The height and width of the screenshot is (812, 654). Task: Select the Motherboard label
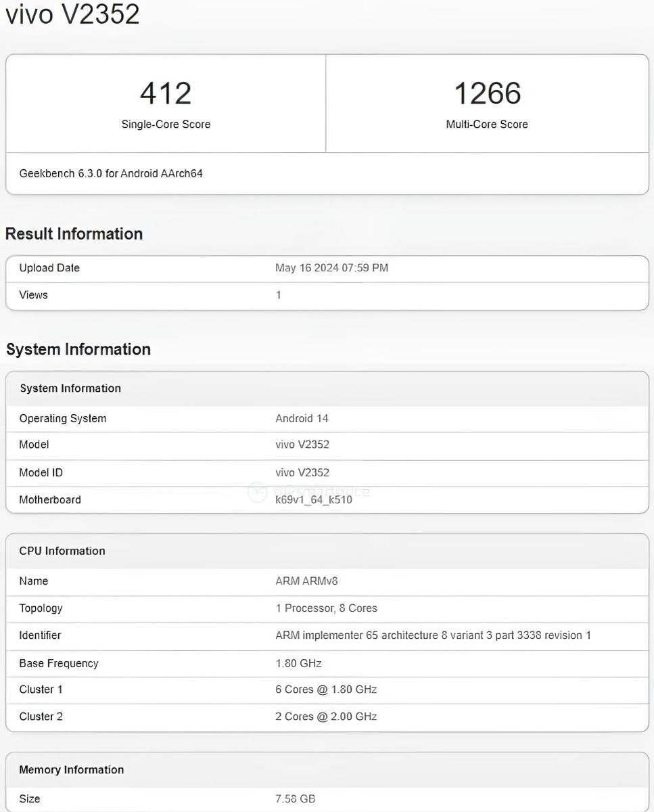click(x=50, y=499)
